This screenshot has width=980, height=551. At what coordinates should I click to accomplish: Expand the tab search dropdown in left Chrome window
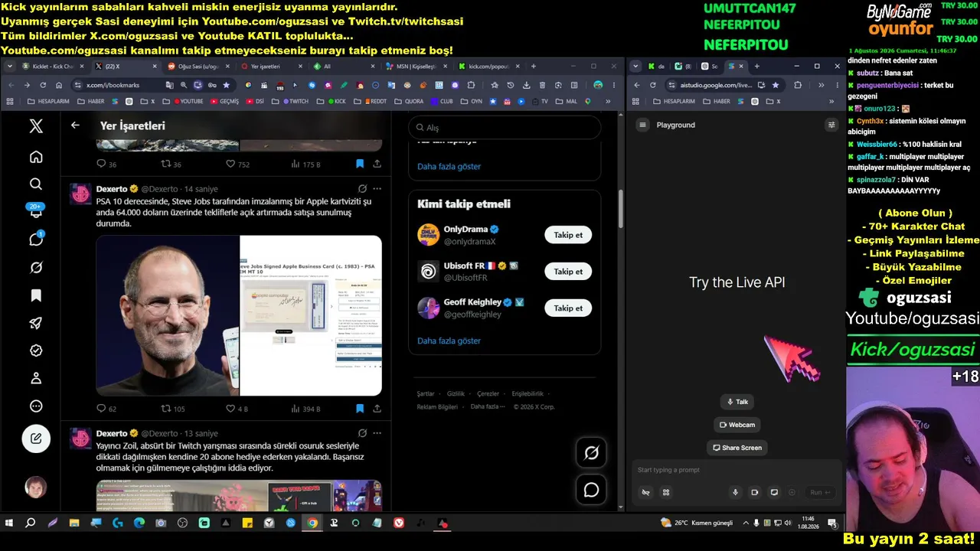click(10, 67)
